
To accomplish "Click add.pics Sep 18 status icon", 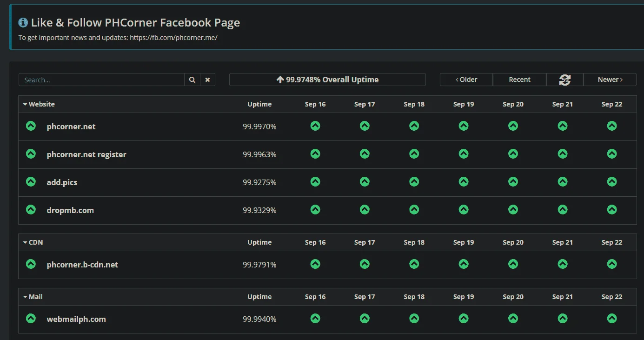I will (x=414, y=181).
